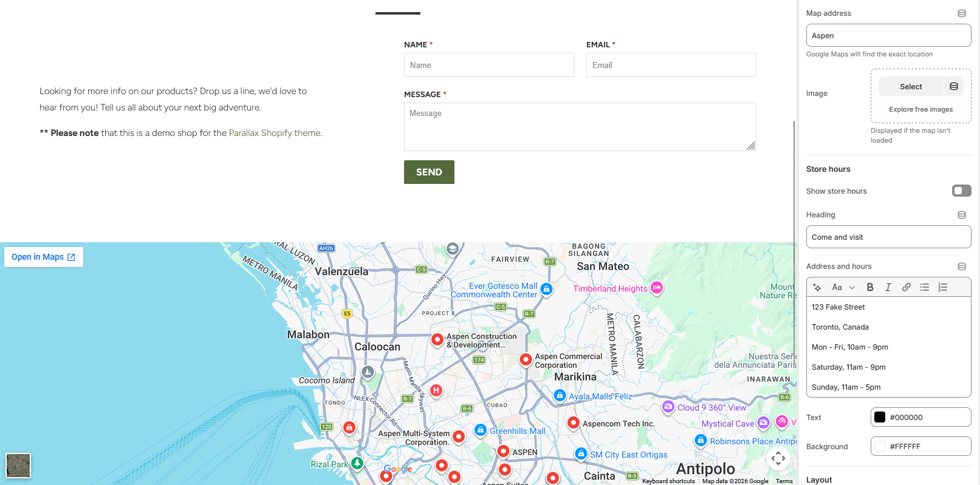The image size is (980, 485).
Task: Apply numbered list formatting
Action: (x=943, y=287)
